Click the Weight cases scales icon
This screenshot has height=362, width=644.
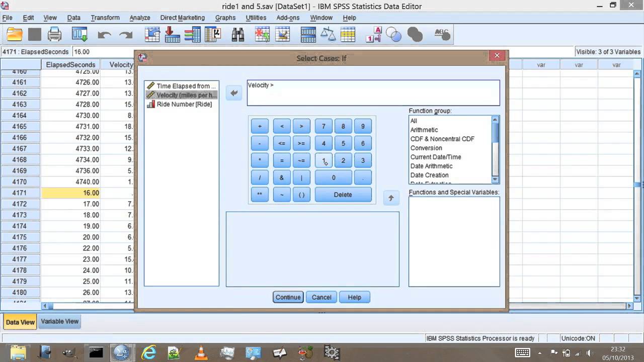point(328,34)
